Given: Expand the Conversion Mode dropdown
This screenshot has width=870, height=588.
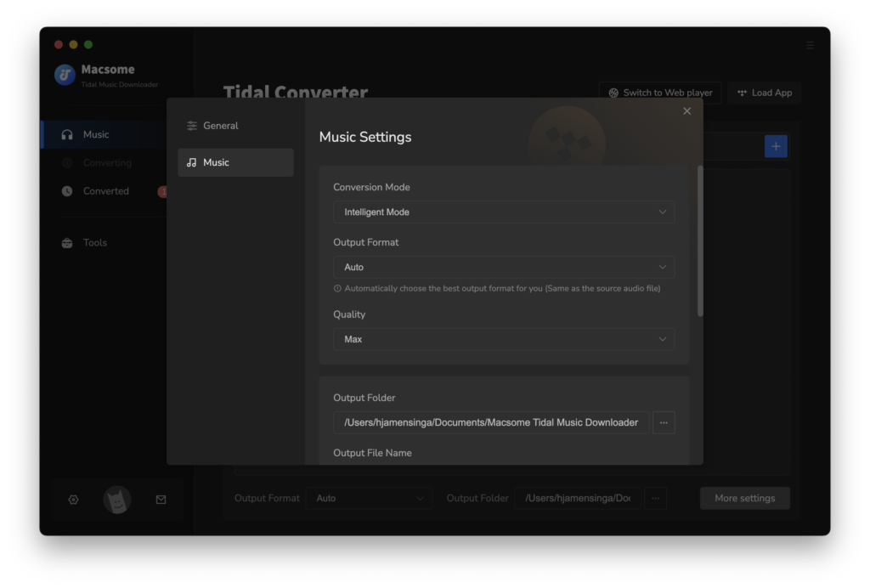Looking at the screenshot, I should [x=504, y=212].
